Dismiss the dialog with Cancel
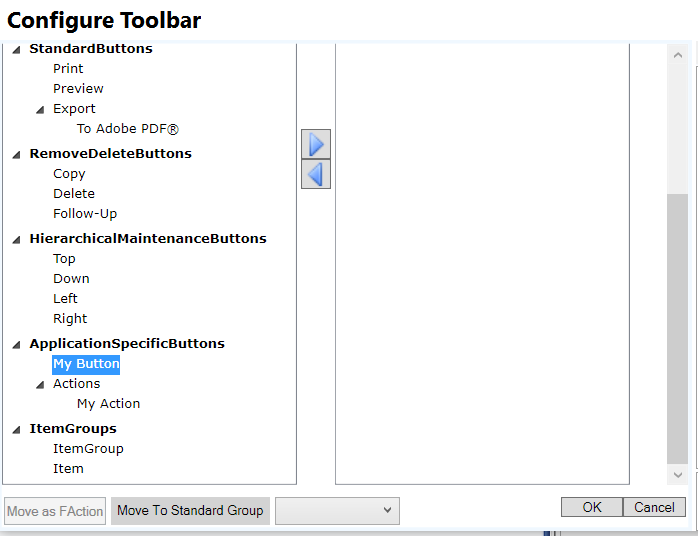The image size is (698, 536). coord(654,507)
